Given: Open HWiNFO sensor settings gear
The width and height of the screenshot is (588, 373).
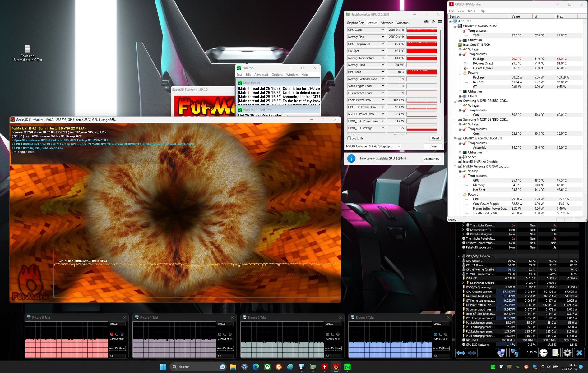Looking at the screenshot, I should click(x=567, y=353).
